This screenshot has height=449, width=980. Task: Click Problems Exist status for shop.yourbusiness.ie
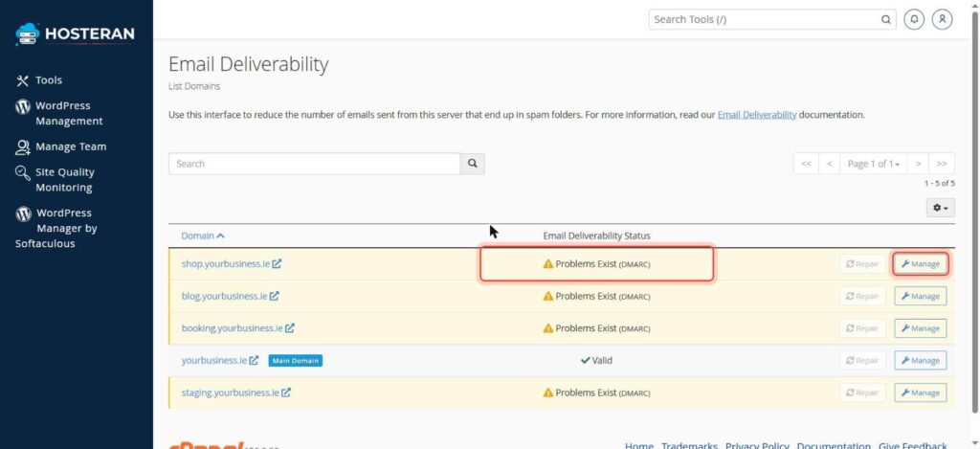tap(596, 264)
